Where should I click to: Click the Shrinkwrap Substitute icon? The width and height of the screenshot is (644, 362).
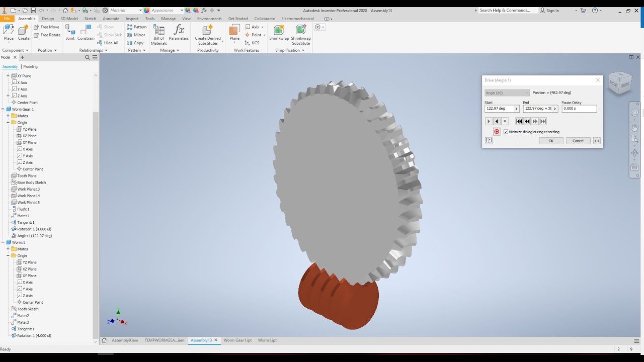coord(301,34)
